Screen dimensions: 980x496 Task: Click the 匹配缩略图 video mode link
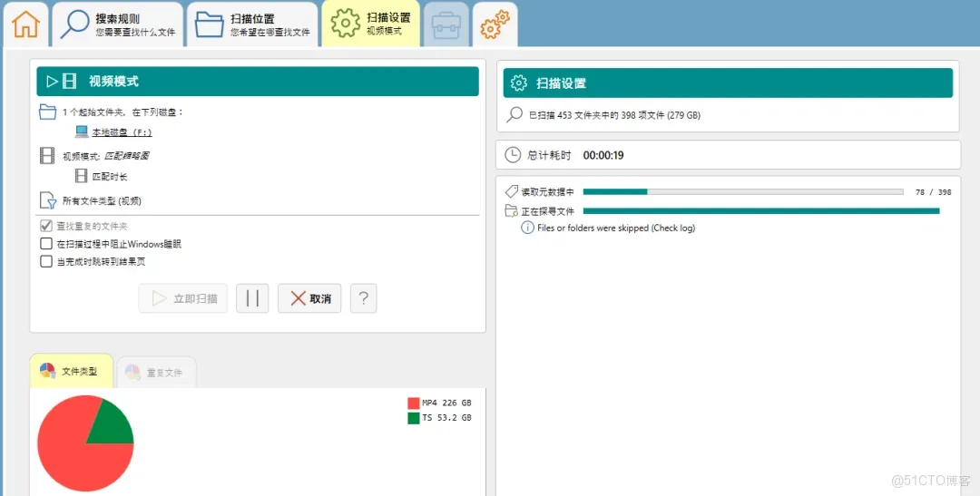126,156
